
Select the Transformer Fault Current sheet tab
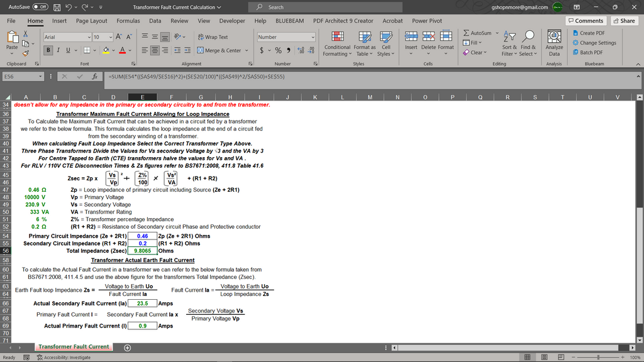[x=74, y=347]
